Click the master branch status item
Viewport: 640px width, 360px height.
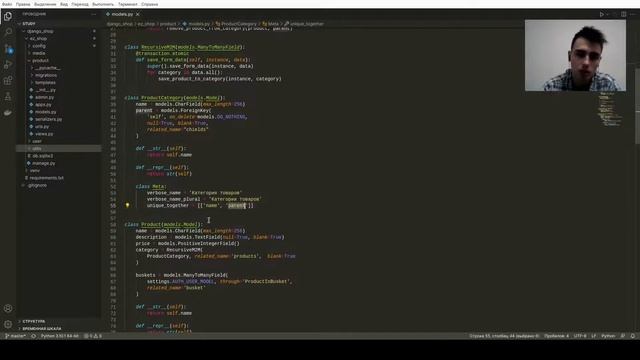pyautogui.click(x=15, y=336)
